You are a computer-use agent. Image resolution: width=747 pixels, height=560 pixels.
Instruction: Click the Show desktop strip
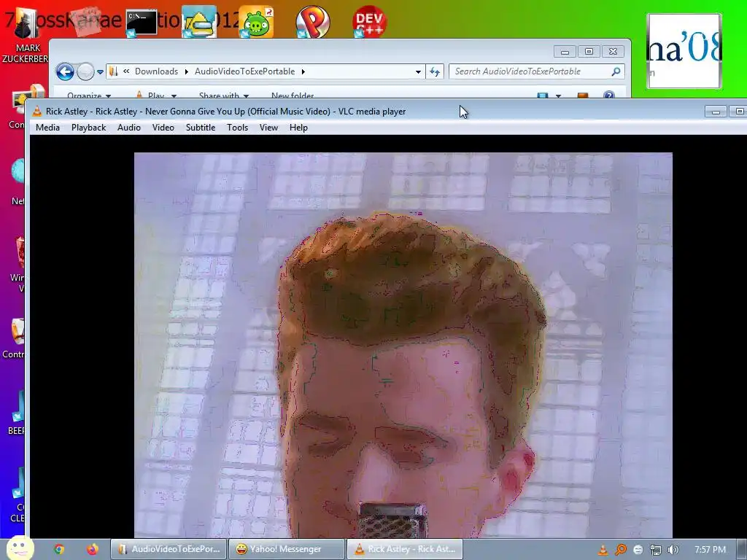click(742, 549)
